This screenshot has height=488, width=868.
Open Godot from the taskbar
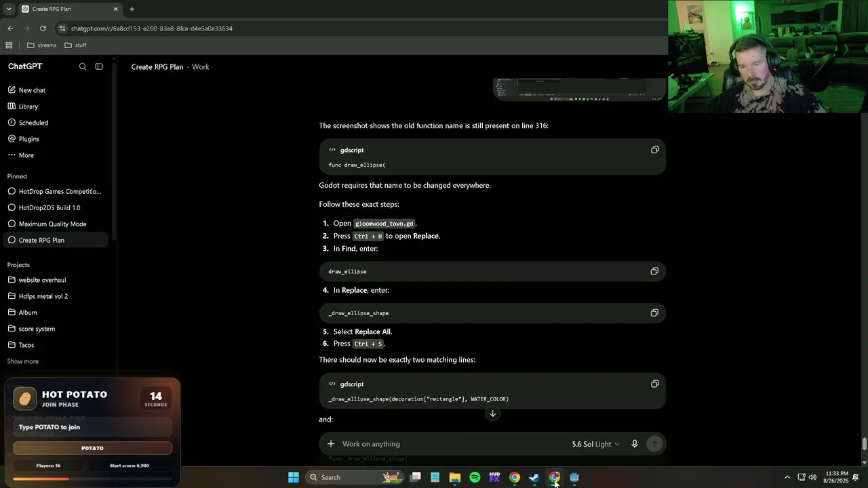574,477
